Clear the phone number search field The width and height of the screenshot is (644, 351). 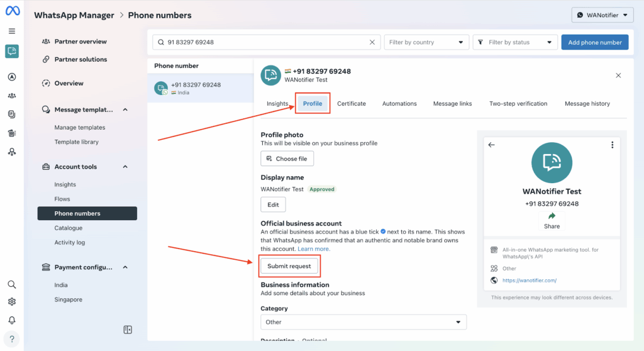[x=372, y=42]
